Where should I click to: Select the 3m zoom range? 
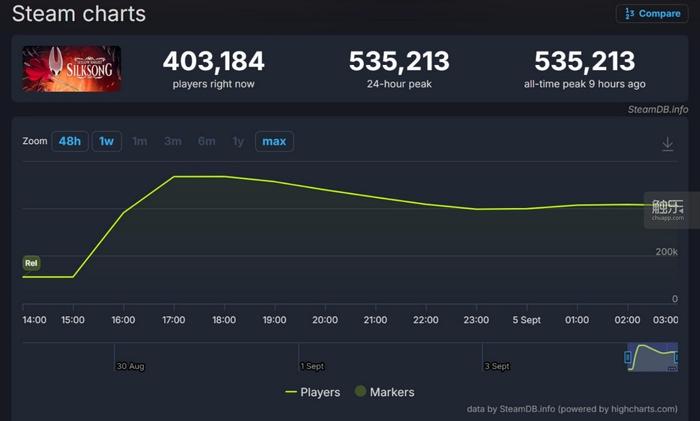coord(173,141)
